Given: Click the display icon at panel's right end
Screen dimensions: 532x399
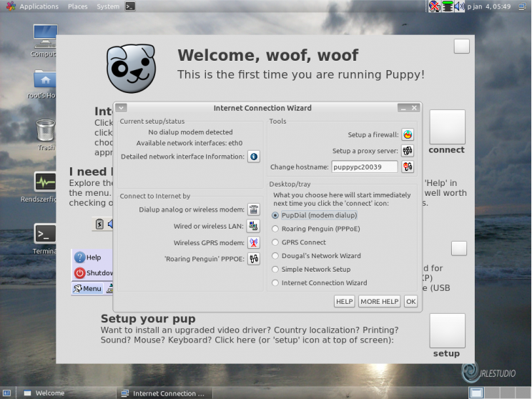Looking at the screenshot, I should pyautogui.click(x=522, y=6).
